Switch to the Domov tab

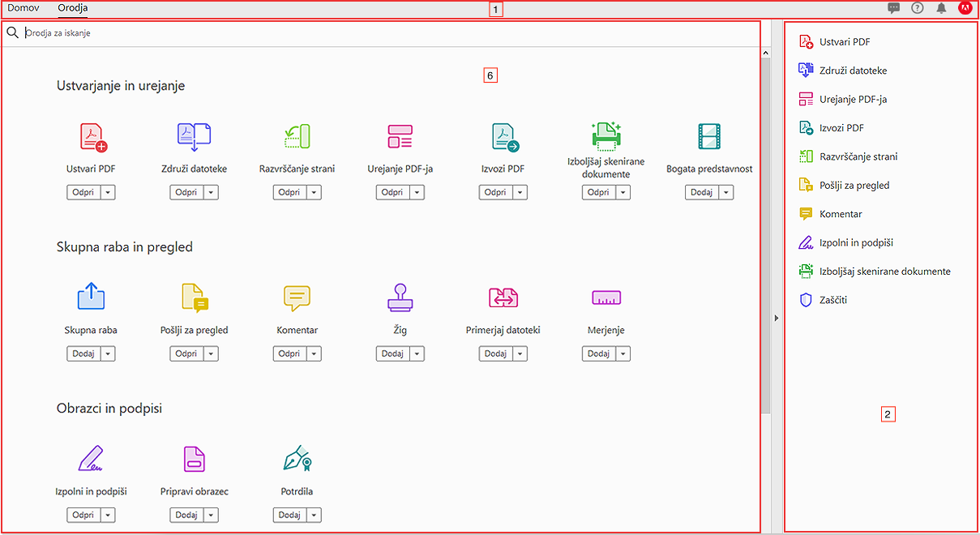click(x=23, y=8)
